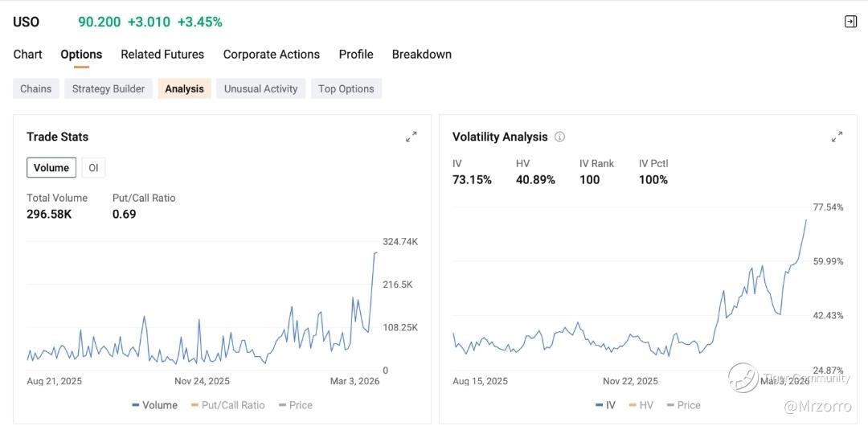Open the Chart tab
This screenshot has height=426, width=868.
27,54
